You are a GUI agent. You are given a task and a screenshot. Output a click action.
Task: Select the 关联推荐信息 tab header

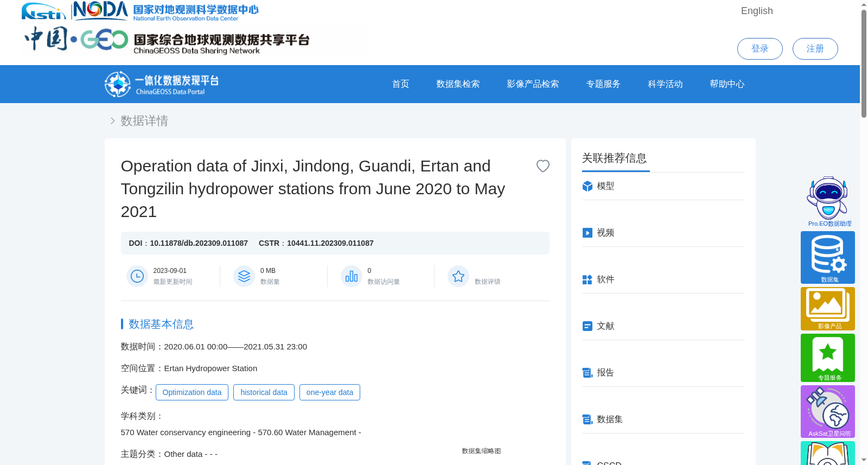pyautogui.click(x=615, y=158)
